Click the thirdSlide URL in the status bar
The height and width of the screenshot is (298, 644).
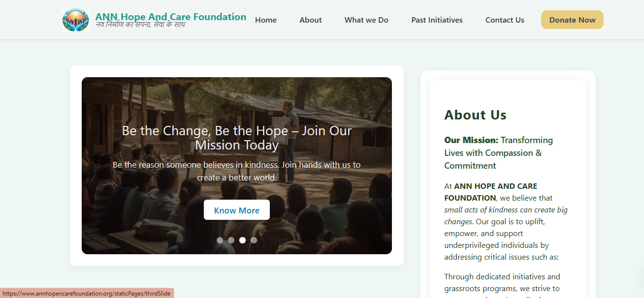(87, 294)
